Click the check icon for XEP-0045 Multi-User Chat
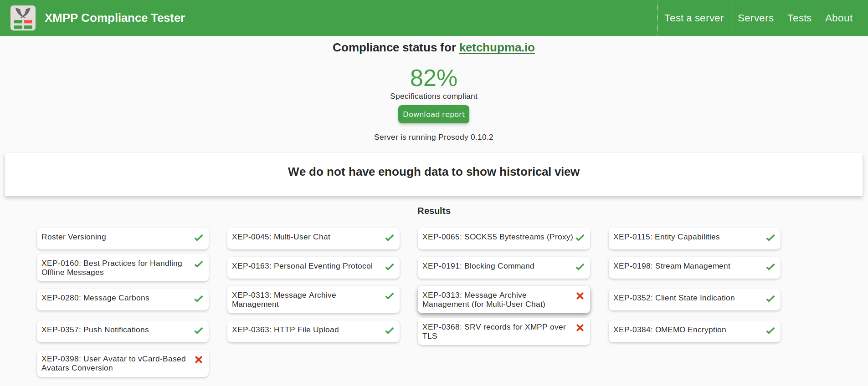Viewport: 868px width, 386px height. pyautogui.click(x=390, y=238)
